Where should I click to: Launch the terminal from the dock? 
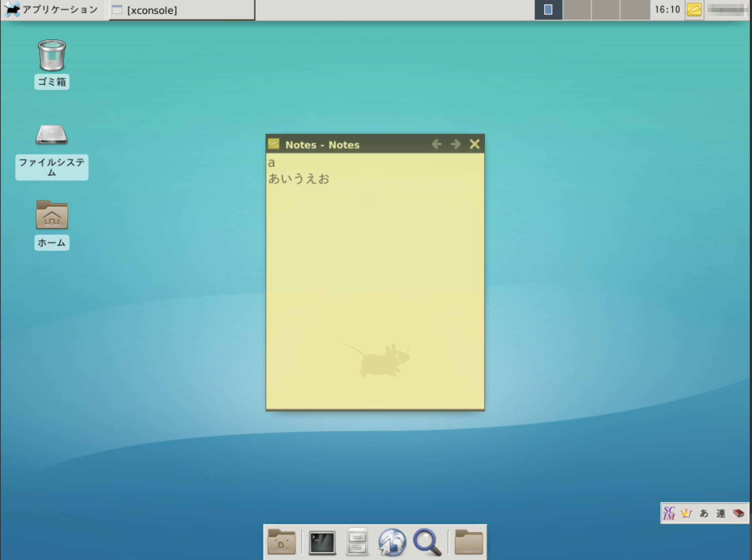(322, 542)
